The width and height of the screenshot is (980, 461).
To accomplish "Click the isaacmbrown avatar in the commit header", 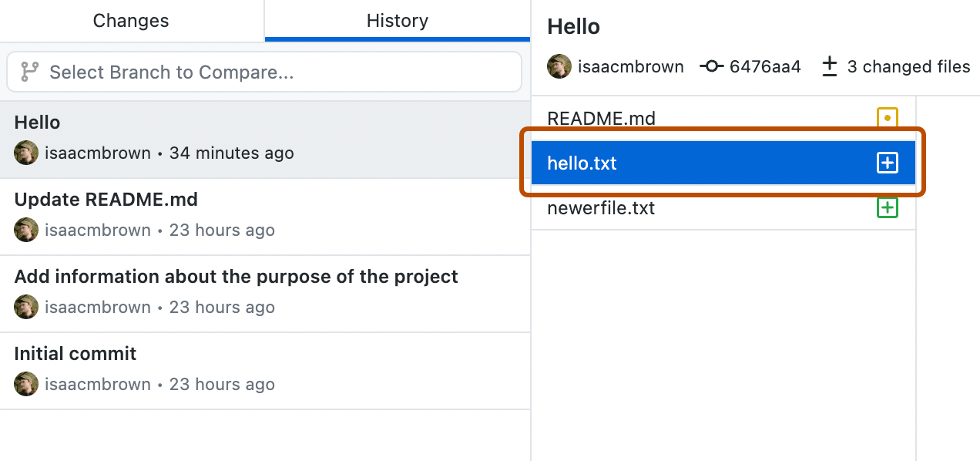I will pyautogui.click(x=559, y=66).
